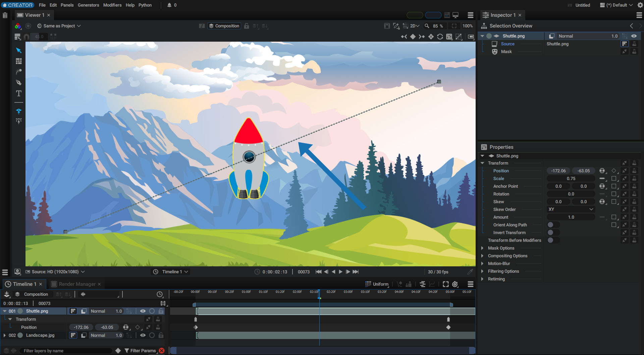
Task: Toggle Transform Before Modifiers switch
Action: (553, 240)
